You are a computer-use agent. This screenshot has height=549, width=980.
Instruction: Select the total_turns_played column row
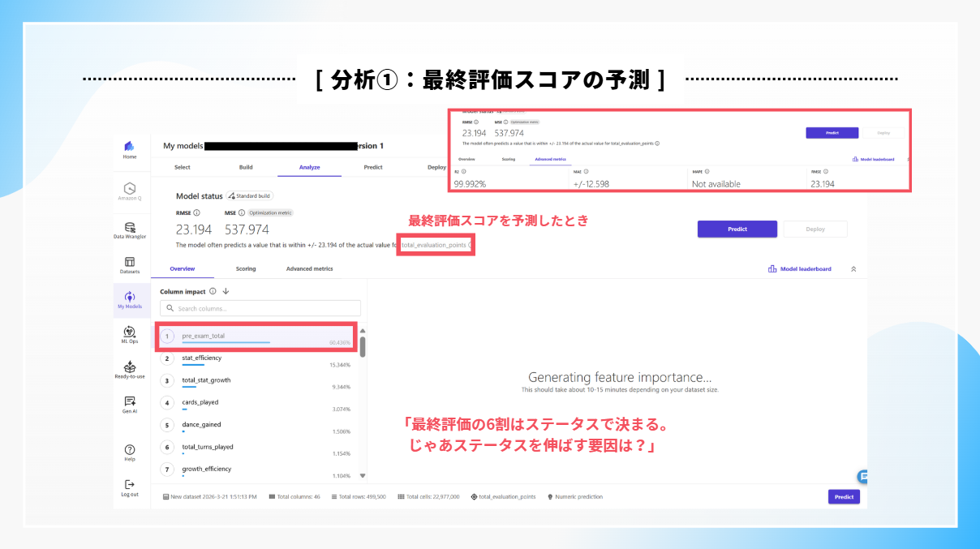256,448
